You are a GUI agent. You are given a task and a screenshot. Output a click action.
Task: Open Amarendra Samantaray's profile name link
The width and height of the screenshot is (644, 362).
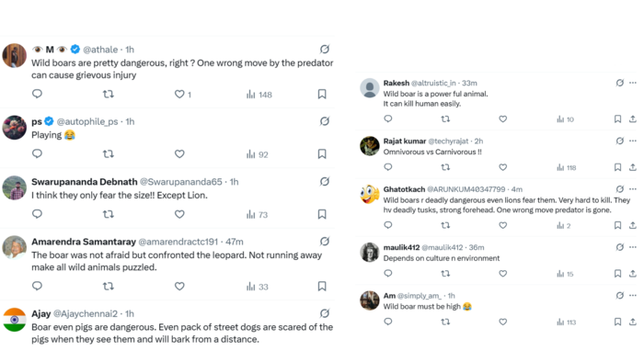point(84,242)
